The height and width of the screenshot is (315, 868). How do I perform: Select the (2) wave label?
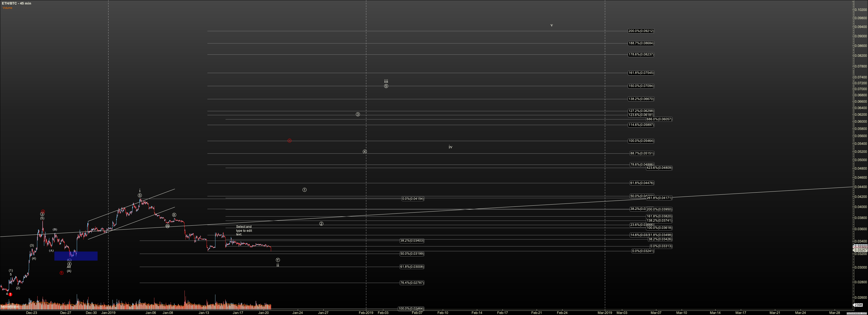click(x=18, y=288)
